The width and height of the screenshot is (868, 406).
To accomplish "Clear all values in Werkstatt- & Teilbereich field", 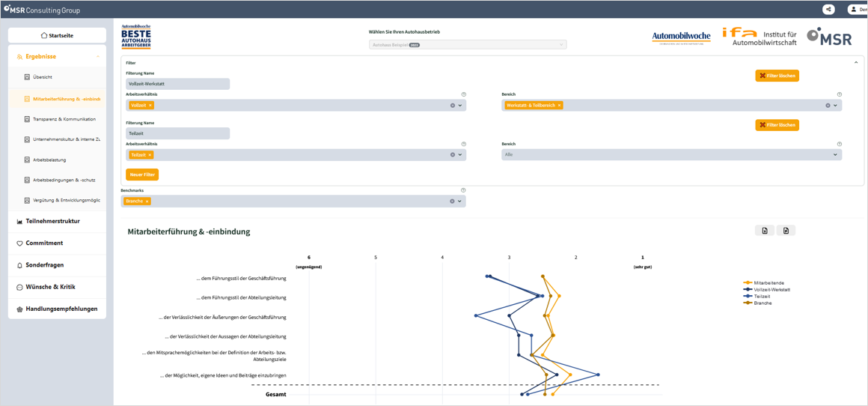I will coord(828,106).
